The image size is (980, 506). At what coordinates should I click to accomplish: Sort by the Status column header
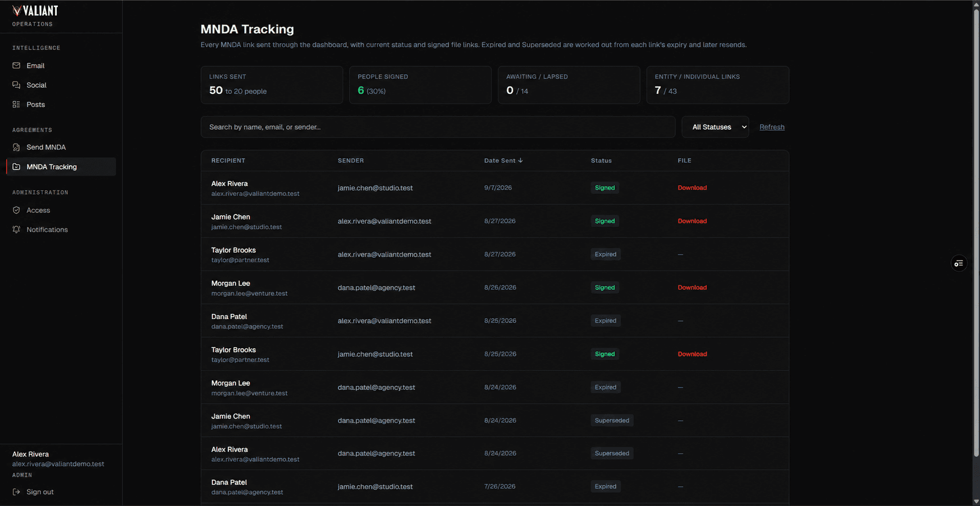click(601, 161)
